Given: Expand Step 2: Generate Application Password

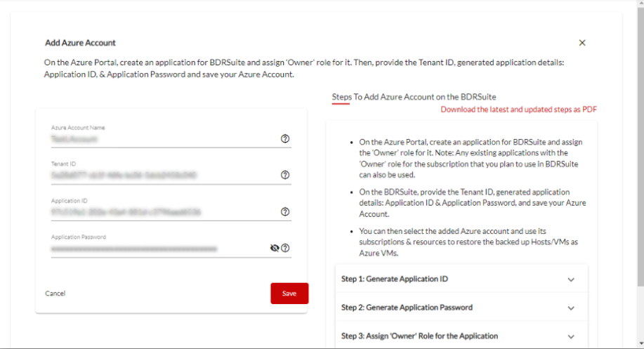Looking at the screenshot, I should pos(461,308).
